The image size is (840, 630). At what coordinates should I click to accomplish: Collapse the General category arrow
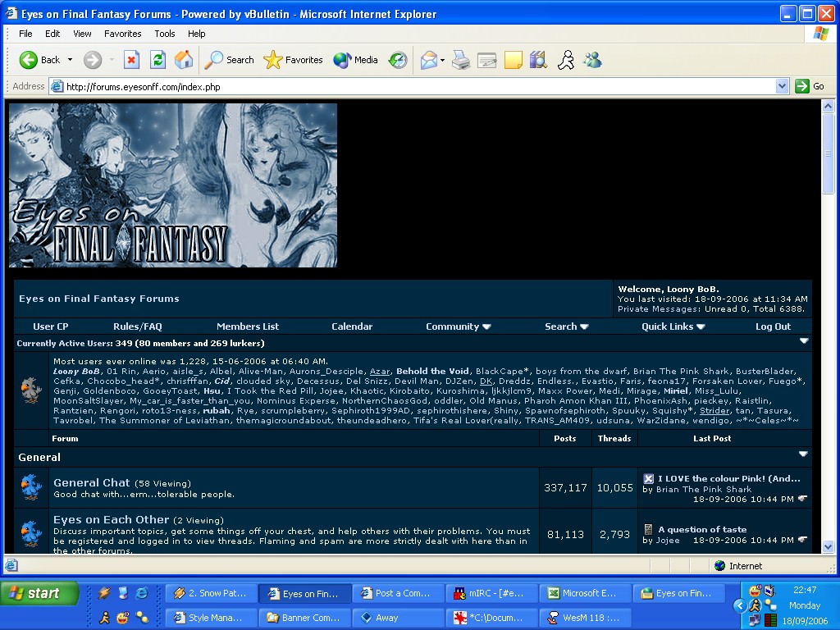click(x=803, y=454)
